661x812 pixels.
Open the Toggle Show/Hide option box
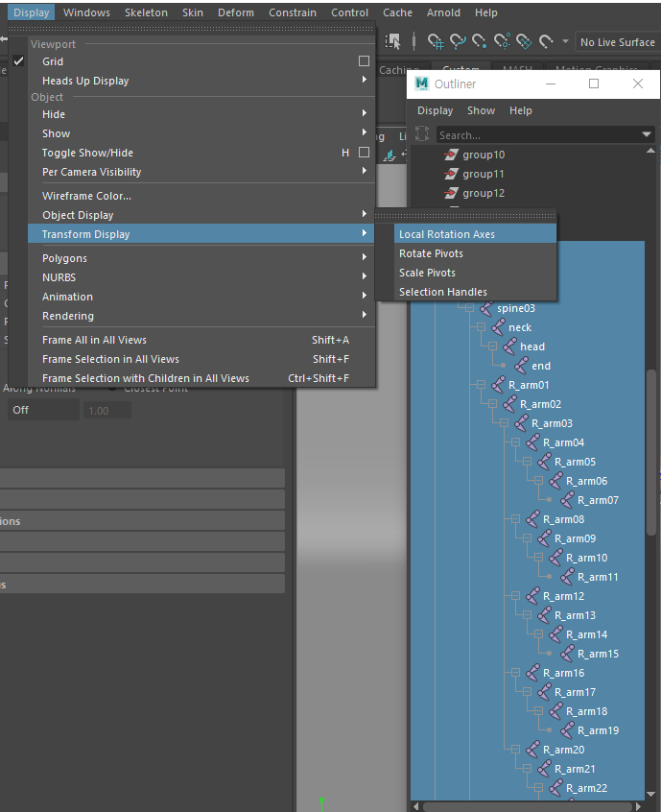click(364, 153)
